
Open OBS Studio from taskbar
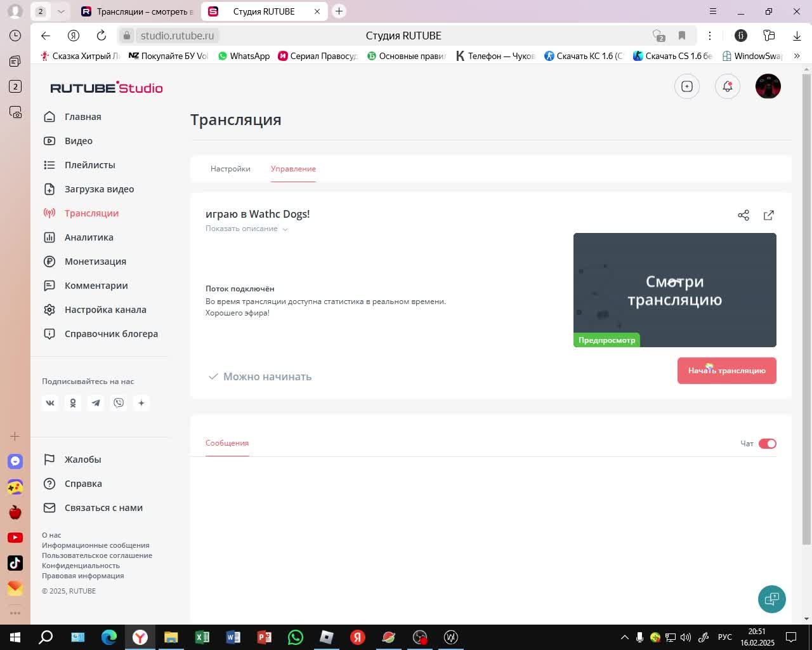pos(420,637)
